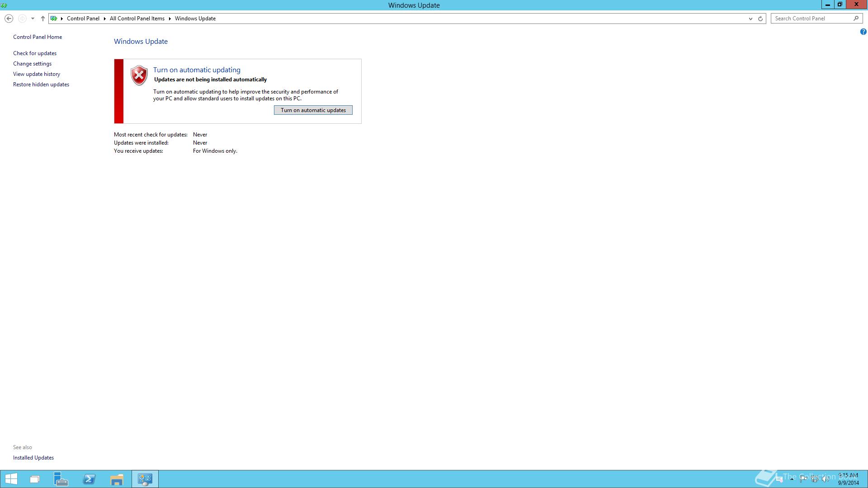Open Control Panel Home link
Screen dimensions: 868x488
(x=38, y=37)
